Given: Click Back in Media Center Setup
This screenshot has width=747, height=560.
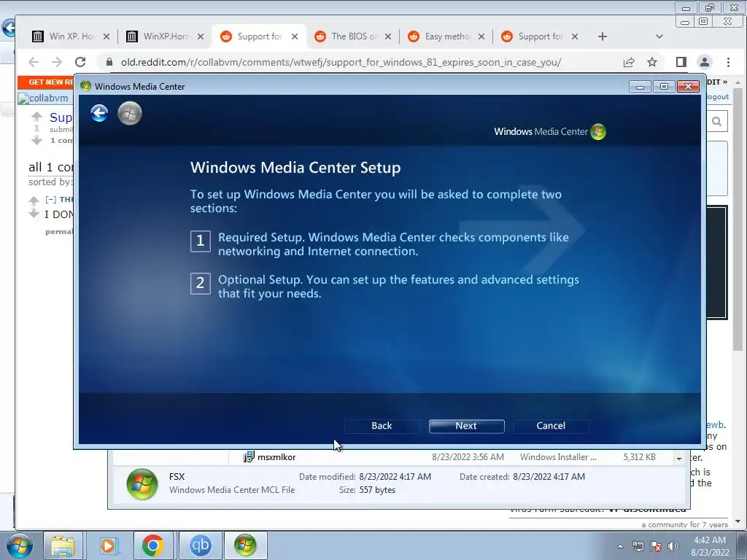Looking at the screenshot, I should click(x=382, y=426).
